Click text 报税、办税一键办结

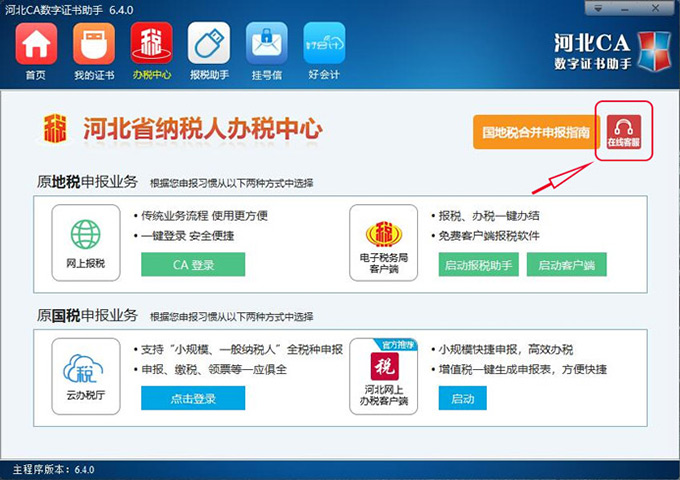(x=489, y=216)
